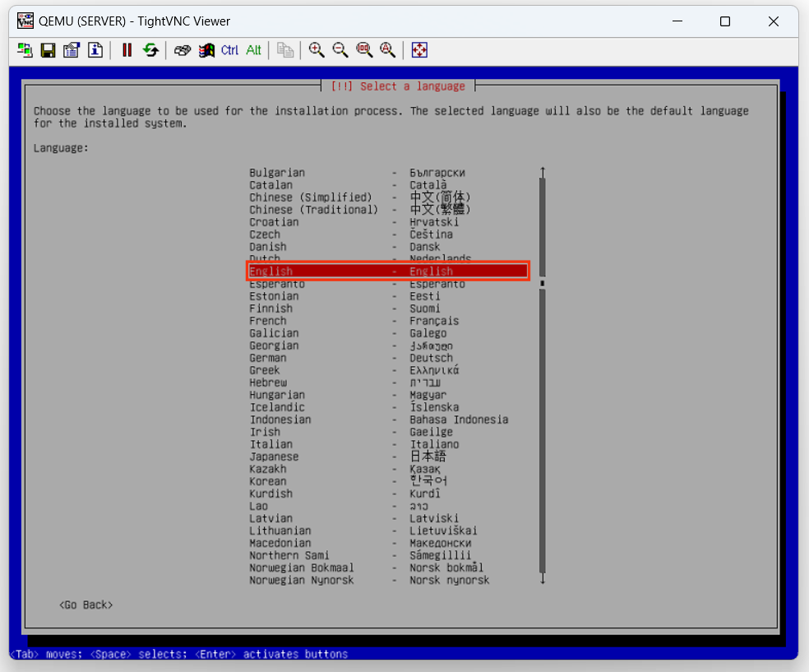Screen dimensions: 809x672
Task: Toggle the Alt key modifier button
Action: click(x=253, y=50)
